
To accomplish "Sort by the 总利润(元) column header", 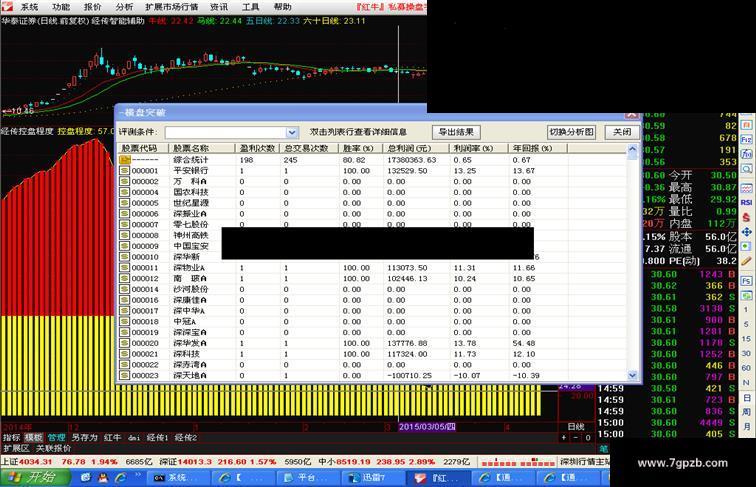I will coord(416,148).
